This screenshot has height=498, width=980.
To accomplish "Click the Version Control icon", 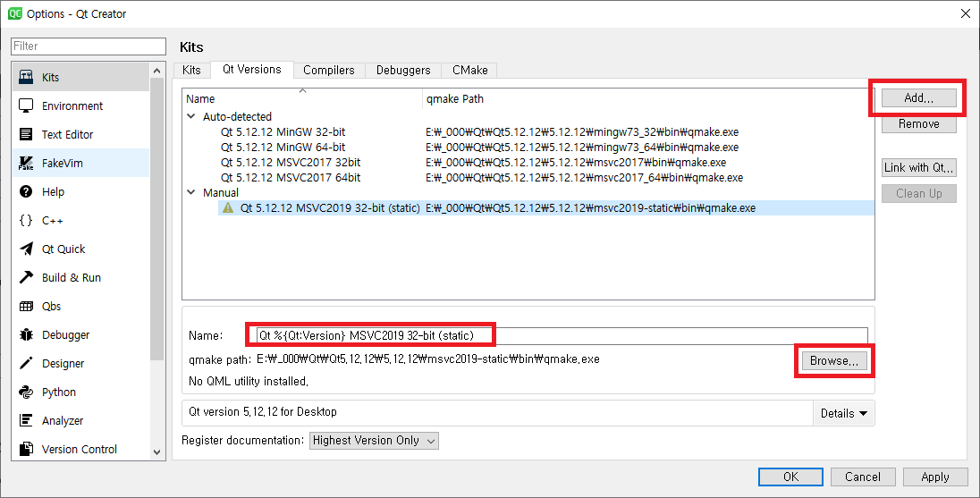I will tap(26, 449).
